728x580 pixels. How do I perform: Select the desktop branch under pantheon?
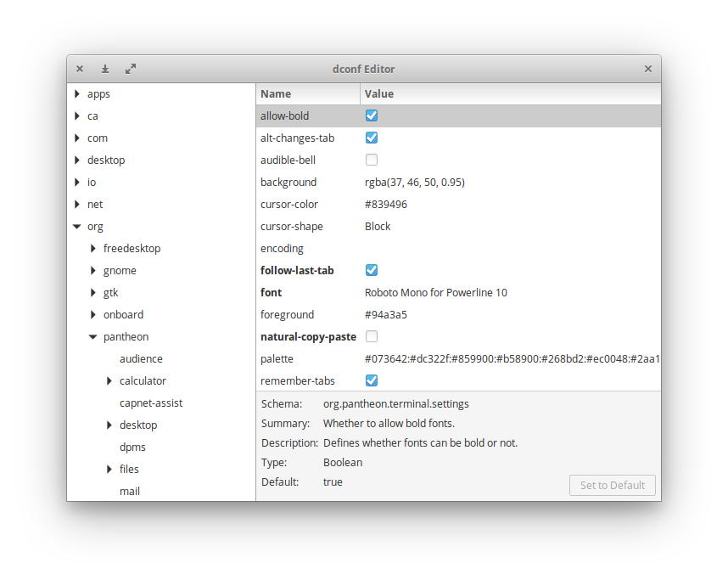click(138, 425)
